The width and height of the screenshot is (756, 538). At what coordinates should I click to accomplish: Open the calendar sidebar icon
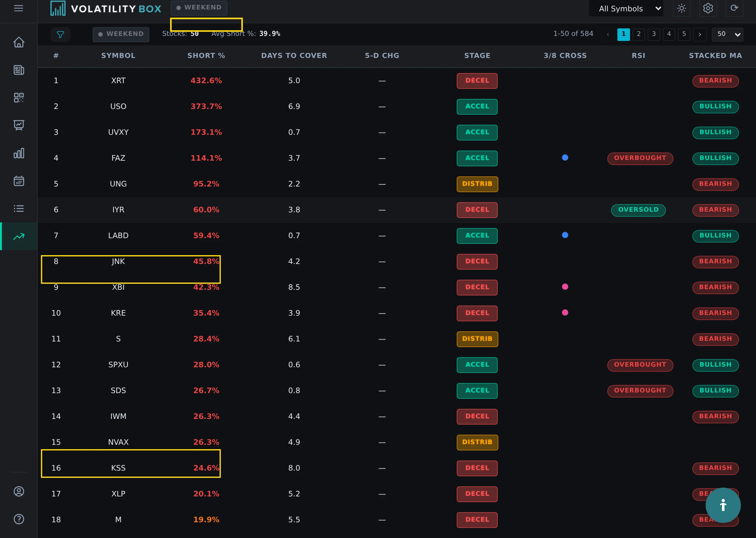click(19, 181)
